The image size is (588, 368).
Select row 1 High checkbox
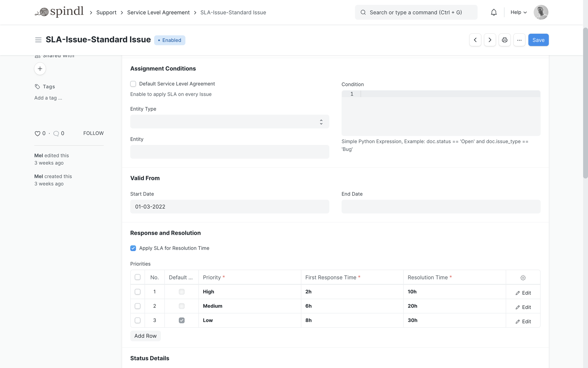137,292
